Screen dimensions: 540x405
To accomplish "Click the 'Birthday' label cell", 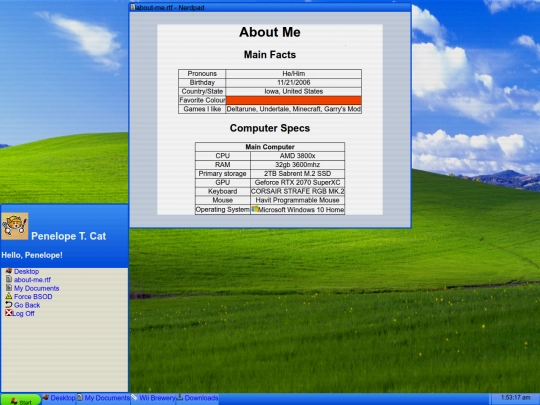I will 202,83.
